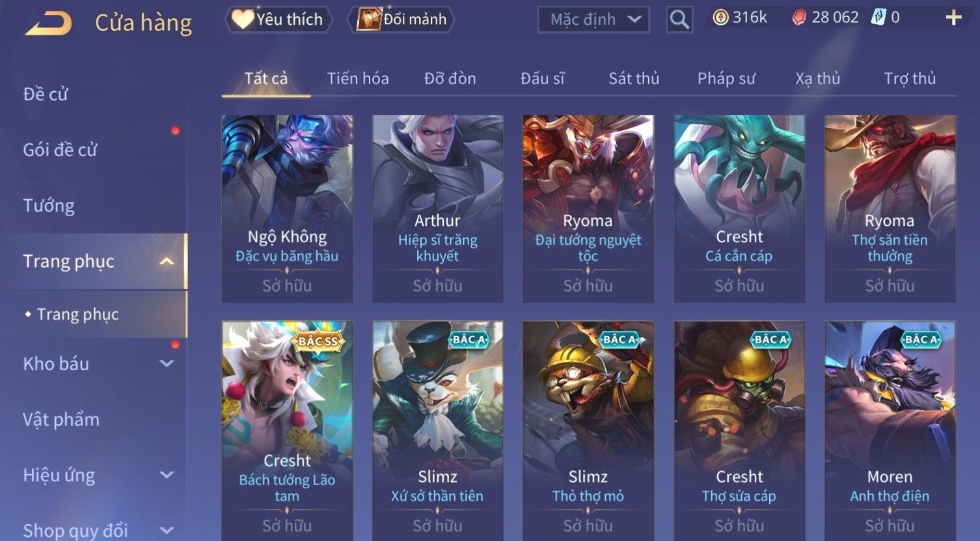Expand the Kho báu sidebar section
Image resolution: width=980 pixels, height=541 pixels.
point(167,363)
